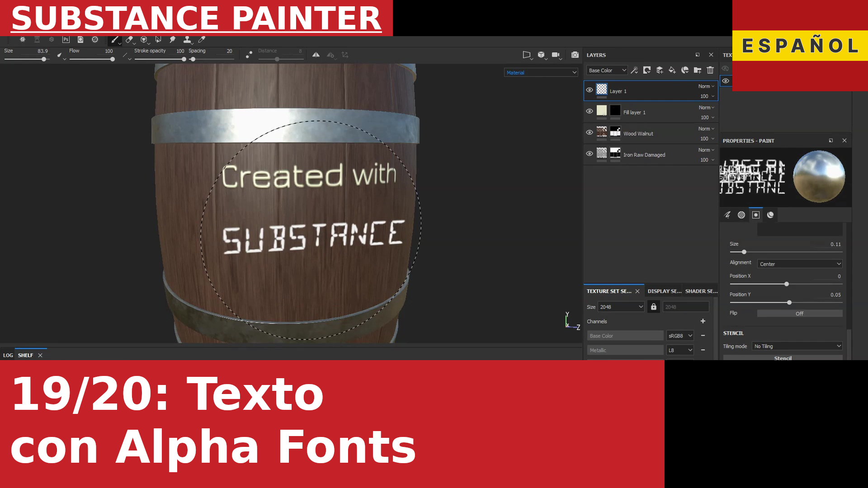Open perspective view options
The image size is (868, 488).
click(527, 55)
